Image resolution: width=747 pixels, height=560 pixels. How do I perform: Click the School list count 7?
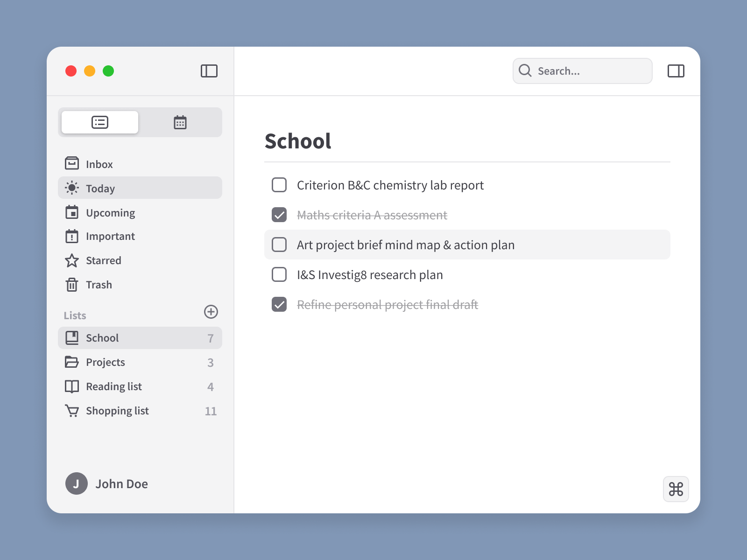211,338
